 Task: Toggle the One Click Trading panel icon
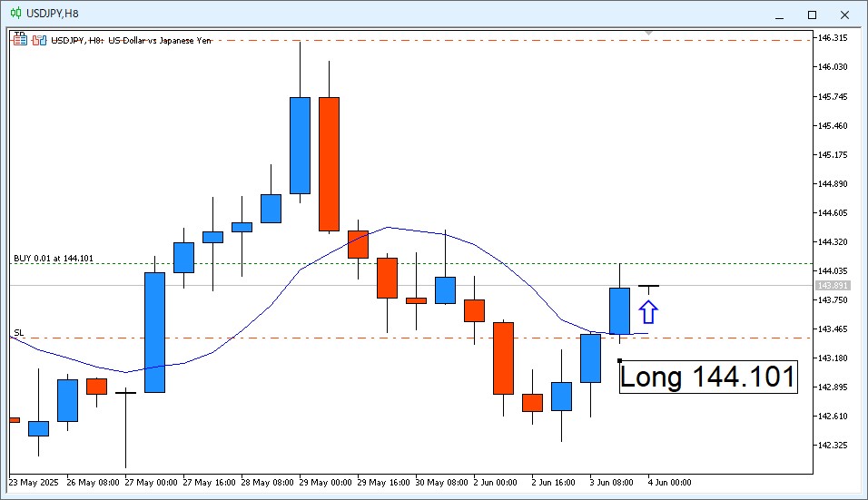[39, 40]
